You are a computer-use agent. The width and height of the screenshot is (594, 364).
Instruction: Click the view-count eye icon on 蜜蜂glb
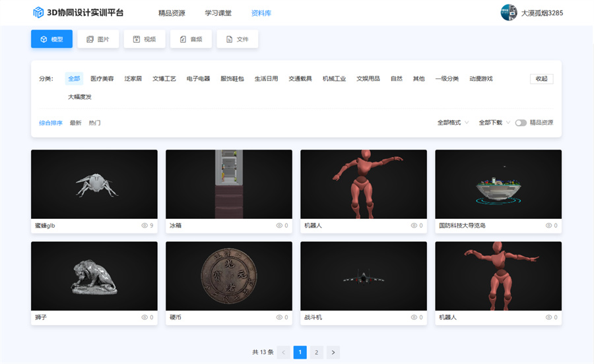[x=145, y=226]
